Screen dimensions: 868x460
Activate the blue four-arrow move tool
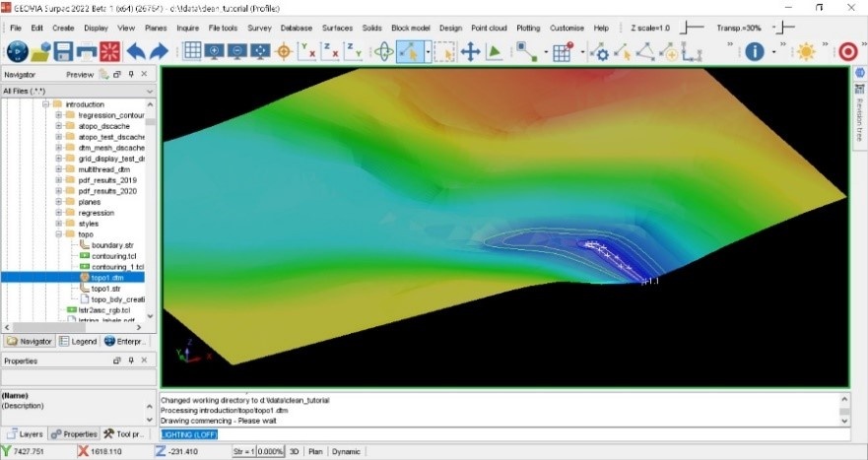tap(470, 51)
